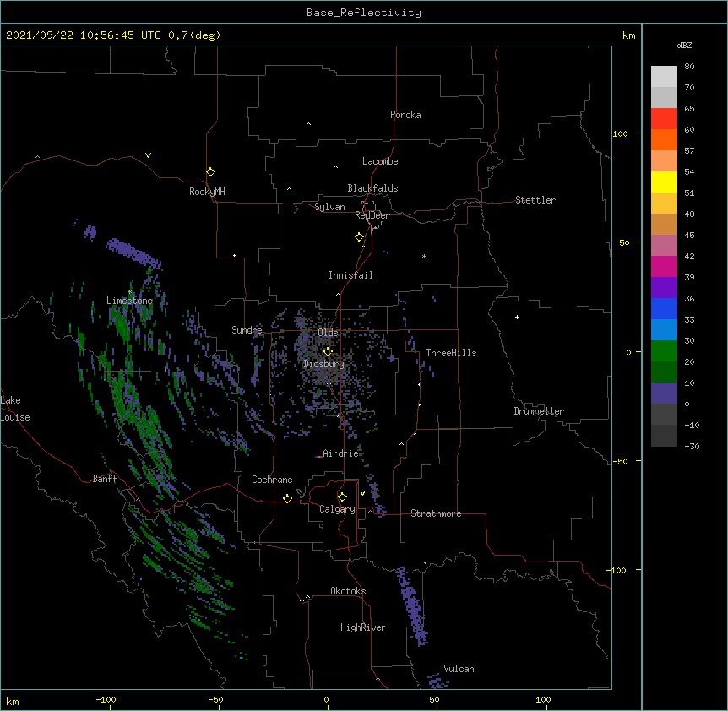Click the Airdrie label
The height and width of the screenshot is (711, 728).
pyautogui.click(x=341, y=453)
